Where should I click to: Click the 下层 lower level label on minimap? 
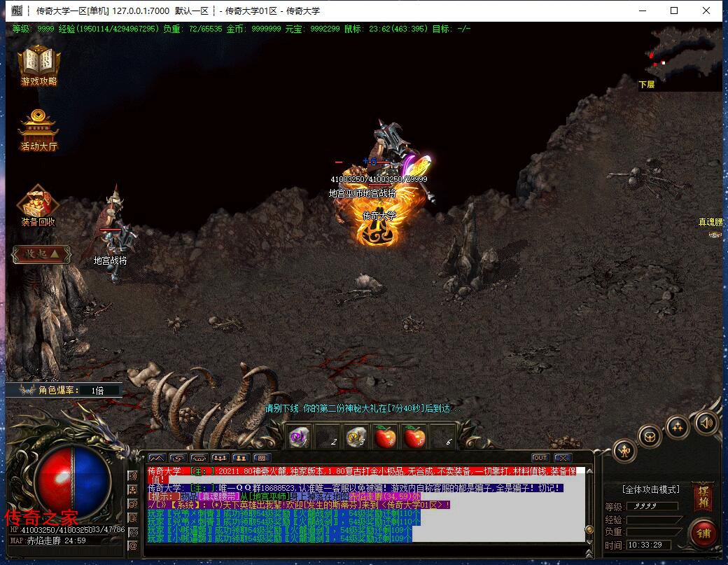click(x=647, y=85)
